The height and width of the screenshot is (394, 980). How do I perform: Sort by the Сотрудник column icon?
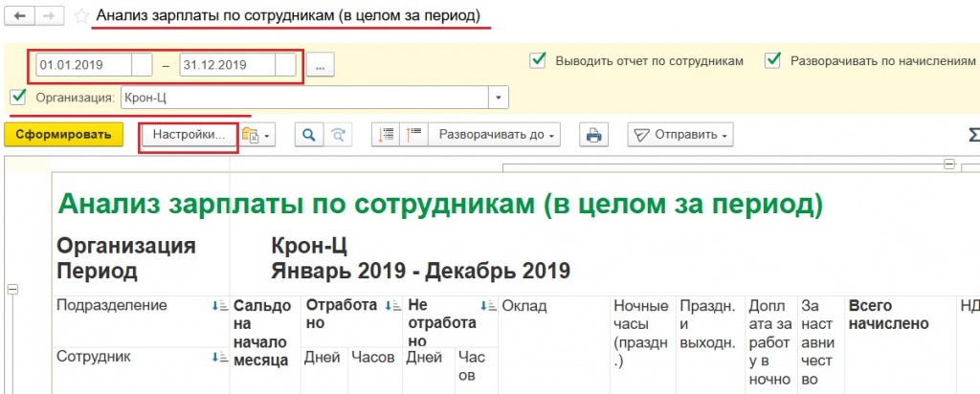click(218, 357)
